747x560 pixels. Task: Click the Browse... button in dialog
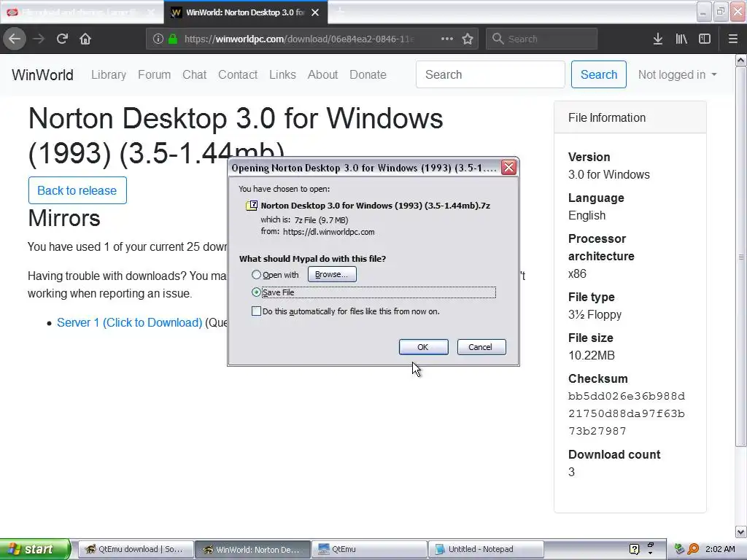[332, 274]
